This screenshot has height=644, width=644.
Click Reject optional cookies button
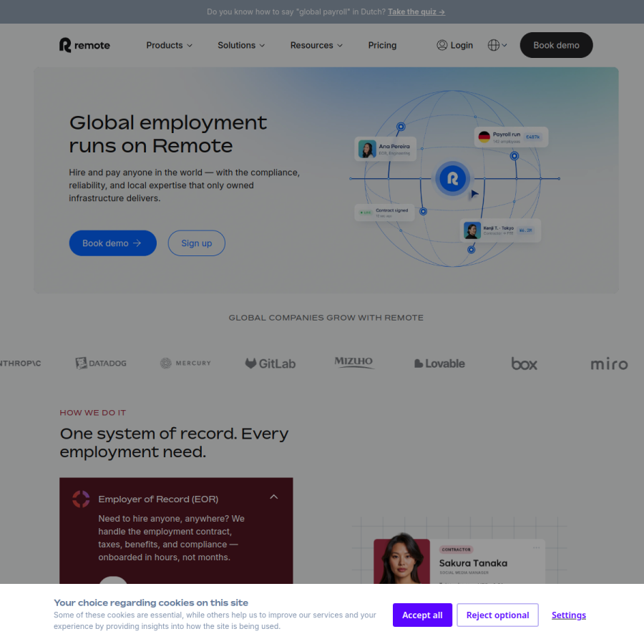pyautogui.click(x=497, y=615)
